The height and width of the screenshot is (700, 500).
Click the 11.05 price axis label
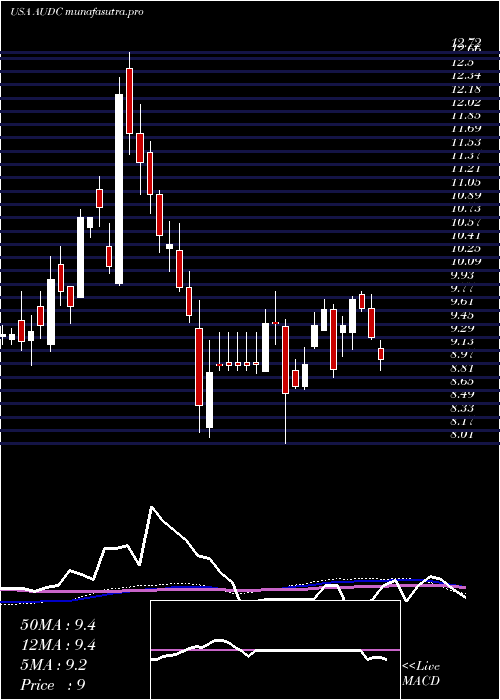[466, 182]
